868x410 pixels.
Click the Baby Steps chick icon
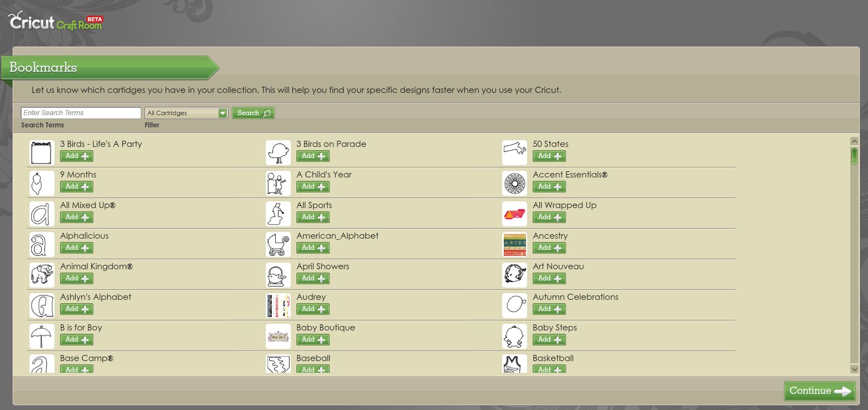514,337
